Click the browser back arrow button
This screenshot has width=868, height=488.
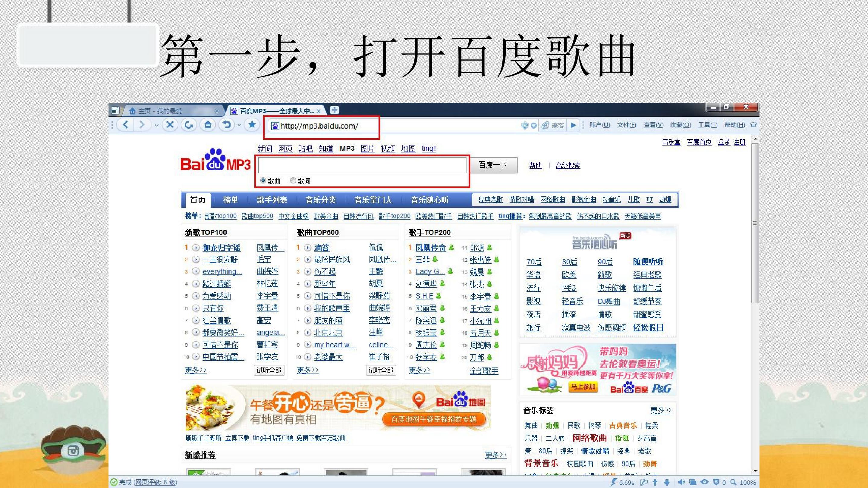tap(125, 125)
